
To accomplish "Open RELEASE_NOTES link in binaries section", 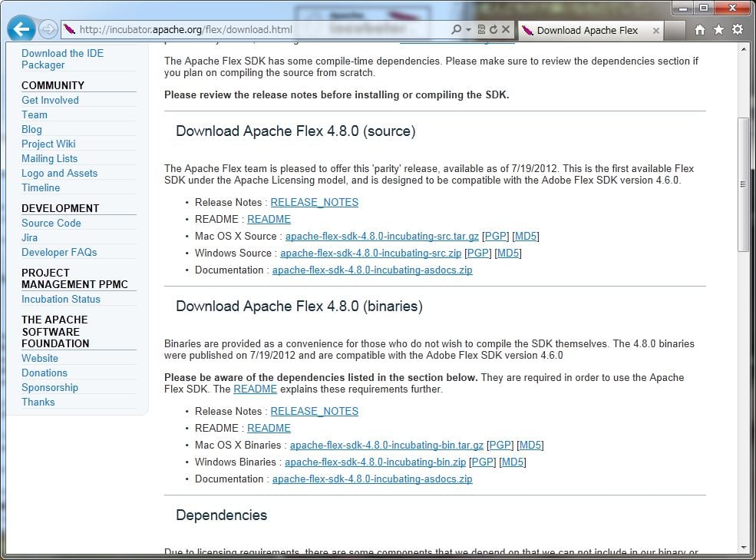I will (315, 411).
